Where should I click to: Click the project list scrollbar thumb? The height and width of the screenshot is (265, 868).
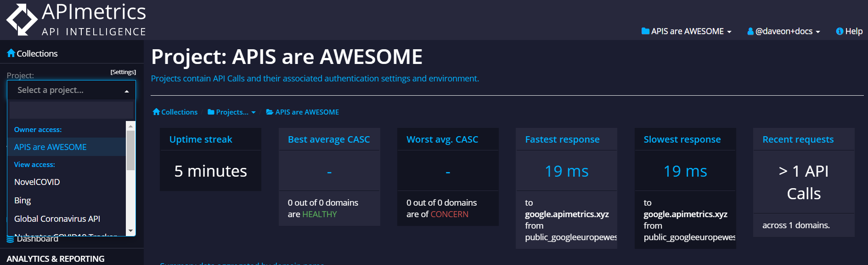131,150
